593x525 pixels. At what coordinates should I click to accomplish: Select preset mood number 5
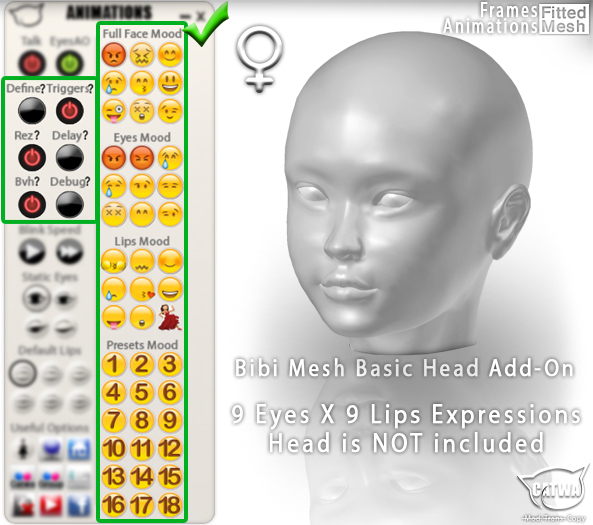(142, 392)
